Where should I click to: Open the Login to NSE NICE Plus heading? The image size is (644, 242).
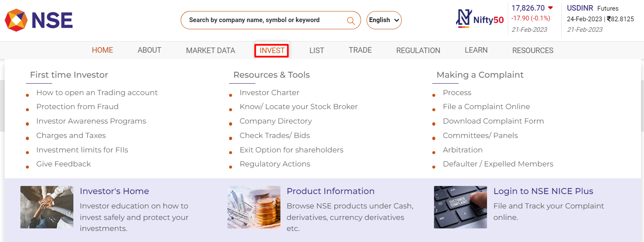coord(543,191)
